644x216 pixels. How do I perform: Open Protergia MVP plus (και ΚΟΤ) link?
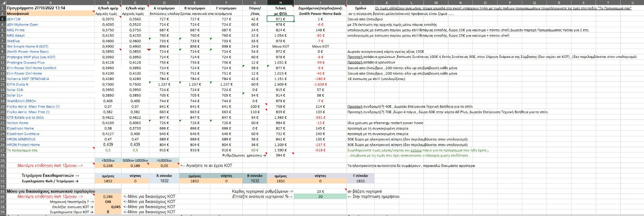[31, 57]
